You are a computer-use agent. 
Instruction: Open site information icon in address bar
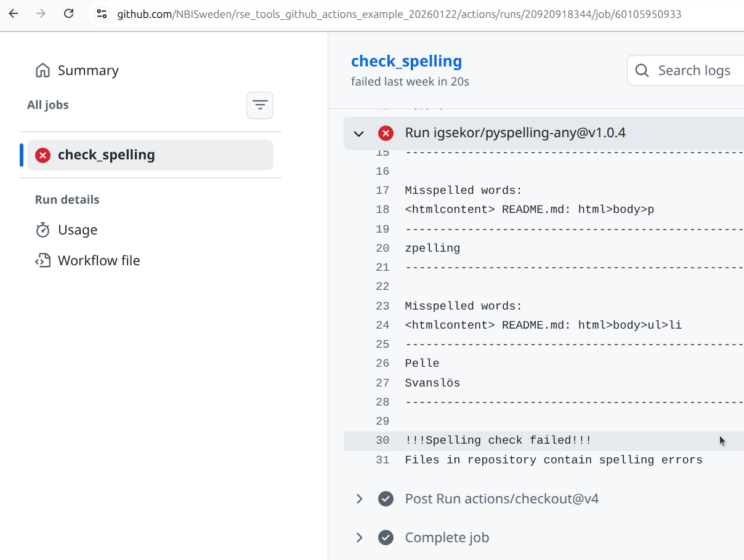[x=102, y=14]
